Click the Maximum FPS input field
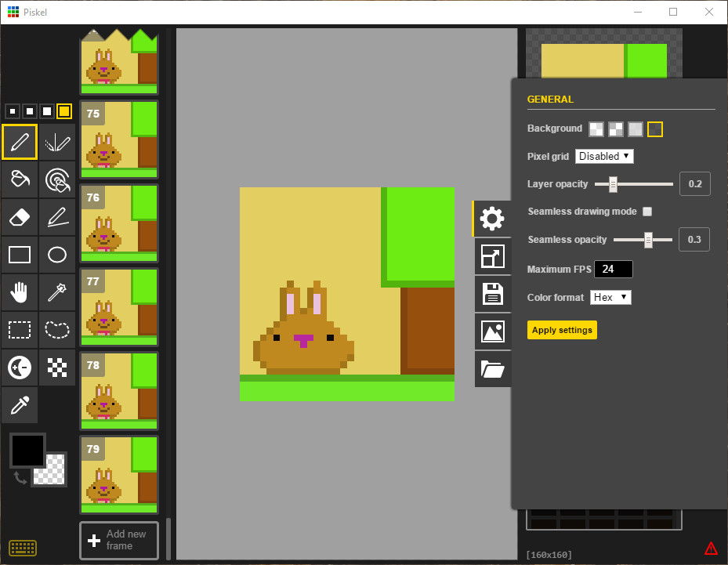 (614, 270)
